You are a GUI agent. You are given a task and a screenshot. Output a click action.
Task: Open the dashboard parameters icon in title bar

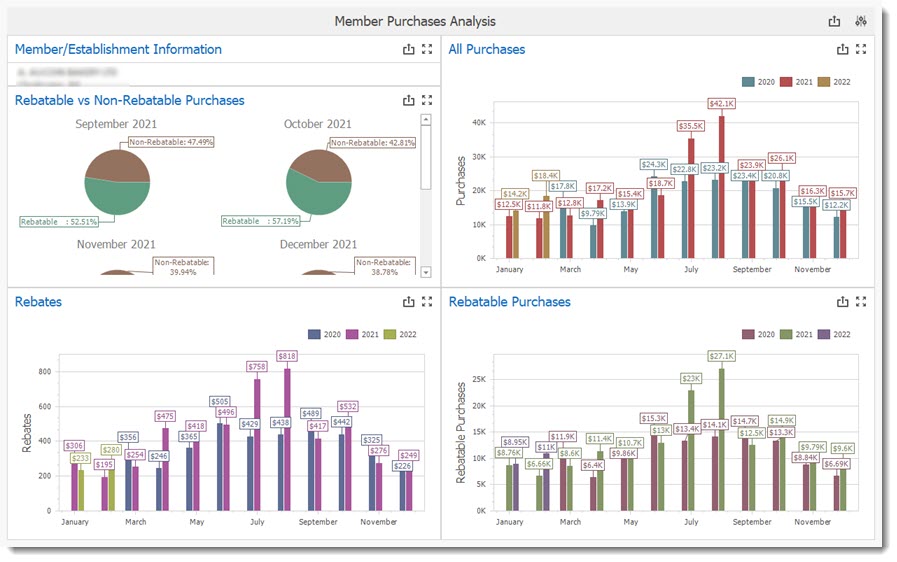pos(860,21)
